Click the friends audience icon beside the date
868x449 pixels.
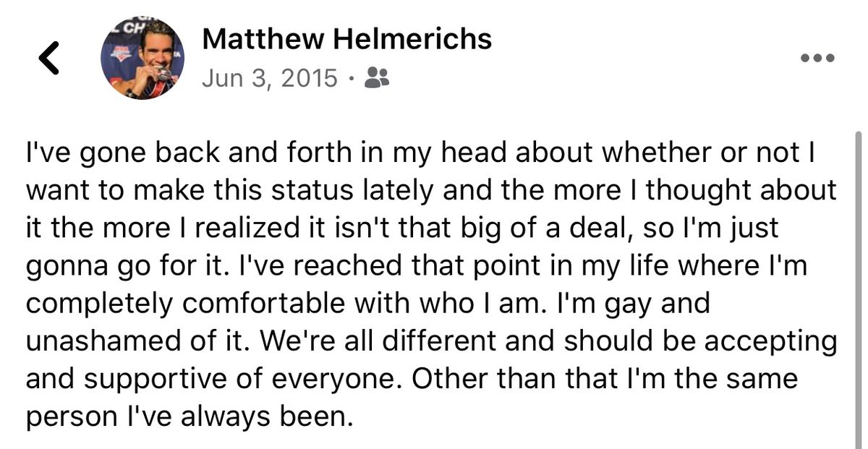click(x=377, y=77)
